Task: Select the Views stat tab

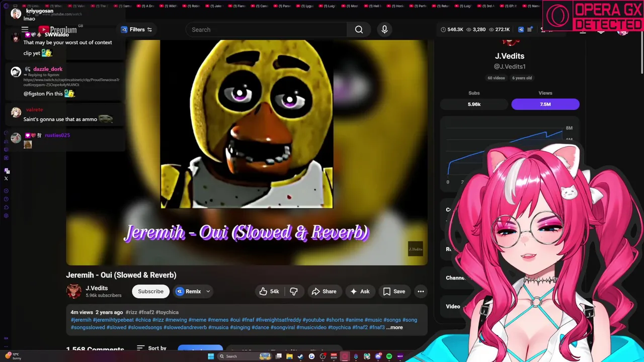Action: tap(545, 93)
